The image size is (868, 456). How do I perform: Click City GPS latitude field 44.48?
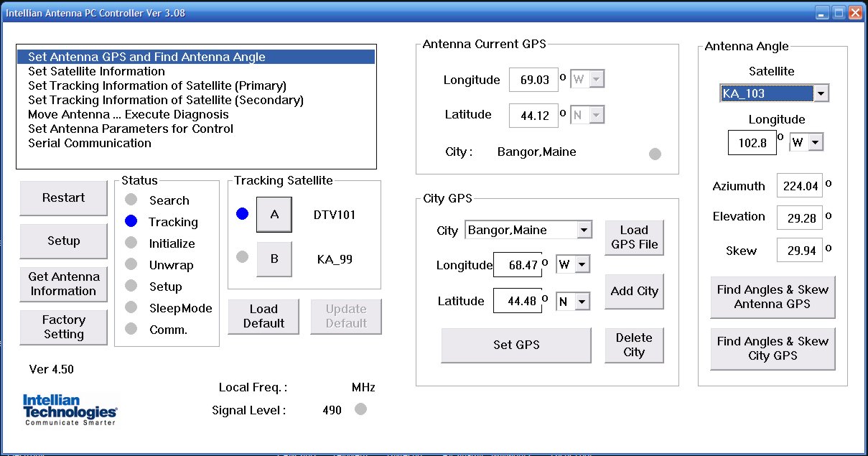(x=518, y=301)
